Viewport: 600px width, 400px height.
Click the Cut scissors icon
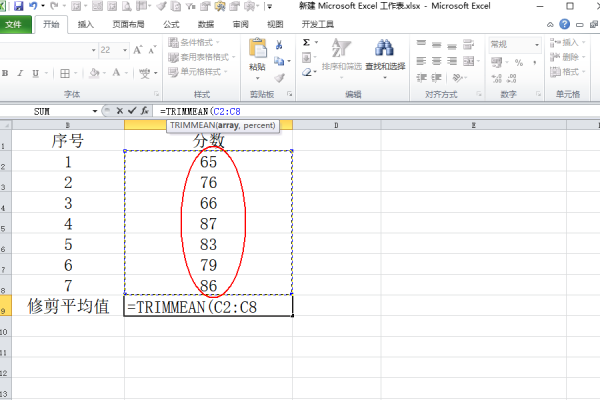(x=279, y=45)
